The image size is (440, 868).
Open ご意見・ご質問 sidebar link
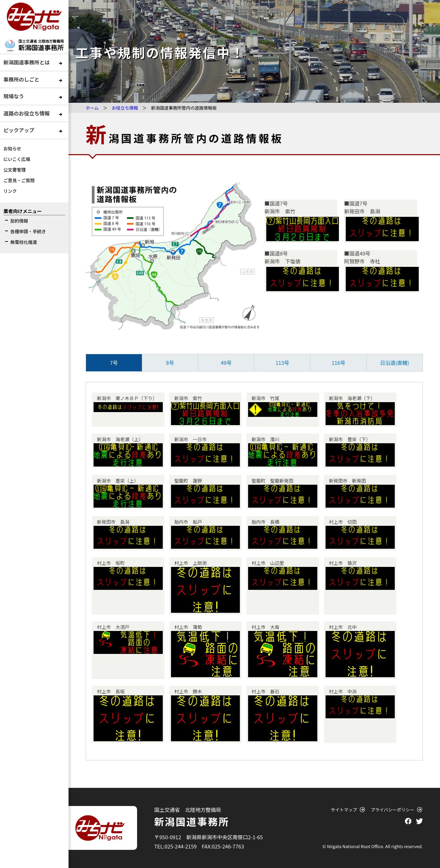coord(19,181)
